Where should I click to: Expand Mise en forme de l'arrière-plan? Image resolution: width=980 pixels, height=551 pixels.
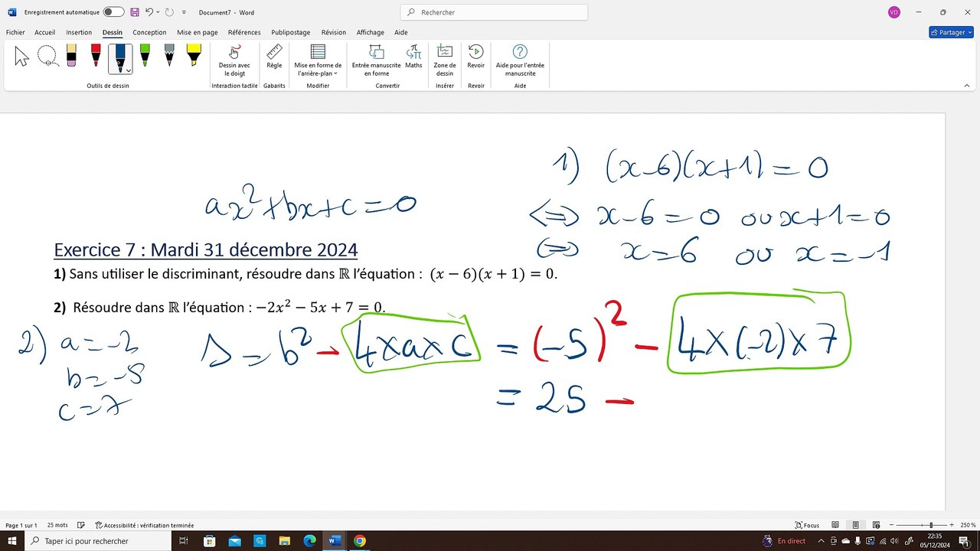pos(318,60)
